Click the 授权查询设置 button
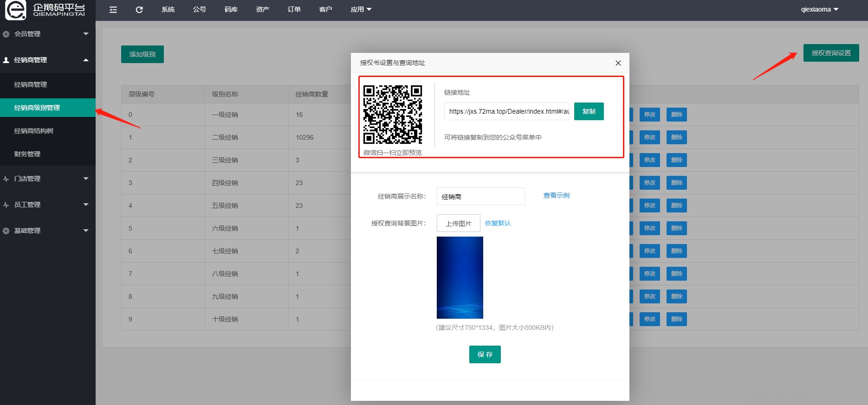The image size is (868, 405). click(x=831, y=53)
